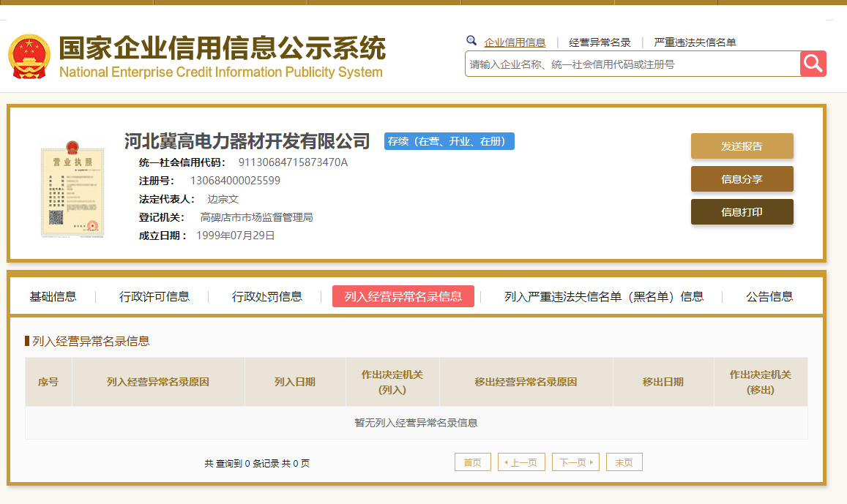847x504 pixels.
Task: Click the national emblem logo
Action: [x=29, y=56]
